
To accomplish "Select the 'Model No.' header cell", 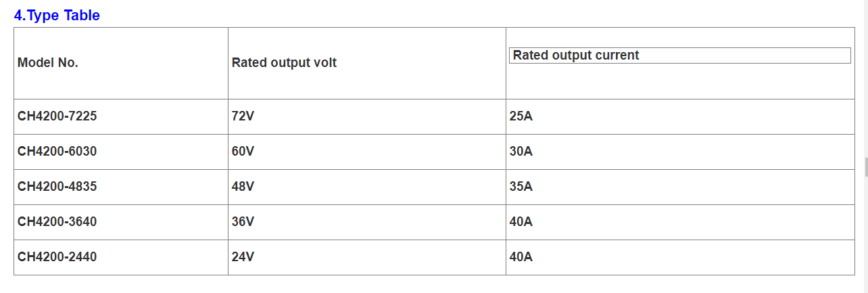I will coord(121,63).
